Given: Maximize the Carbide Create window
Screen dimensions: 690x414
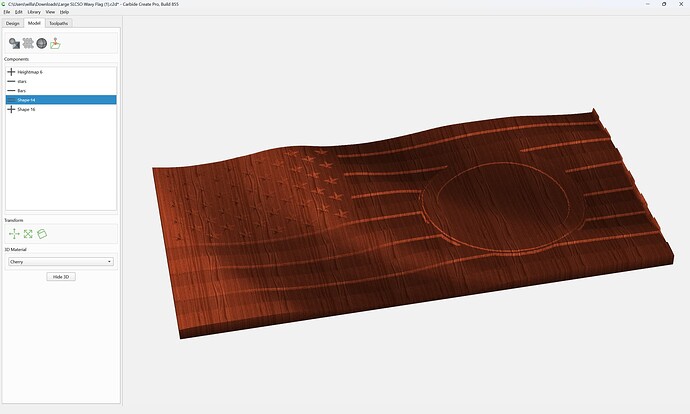Looking at the screenshot, I should tap(664, 4).
